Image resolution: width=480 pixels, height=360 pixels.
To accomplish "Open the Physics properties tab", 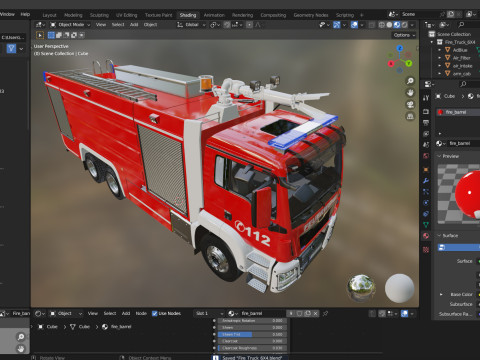I will click(426, 203).
